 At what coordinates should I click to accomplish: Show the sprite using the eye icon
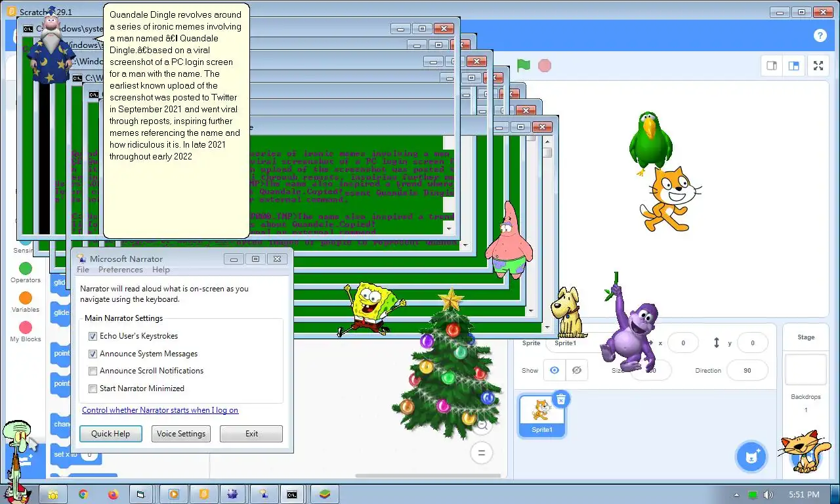tap(555, 370)
